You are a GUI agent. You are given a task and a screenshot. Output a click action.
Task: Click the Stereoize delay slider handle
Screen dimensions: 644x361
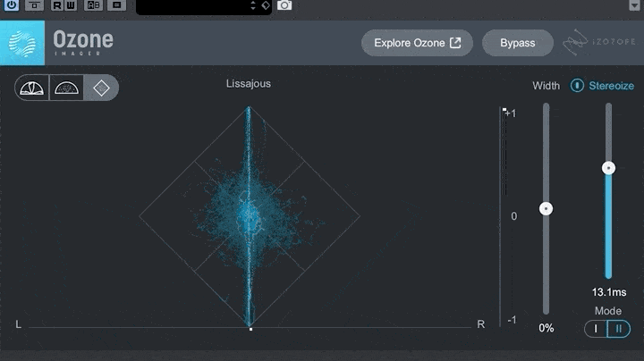[608, 168]
